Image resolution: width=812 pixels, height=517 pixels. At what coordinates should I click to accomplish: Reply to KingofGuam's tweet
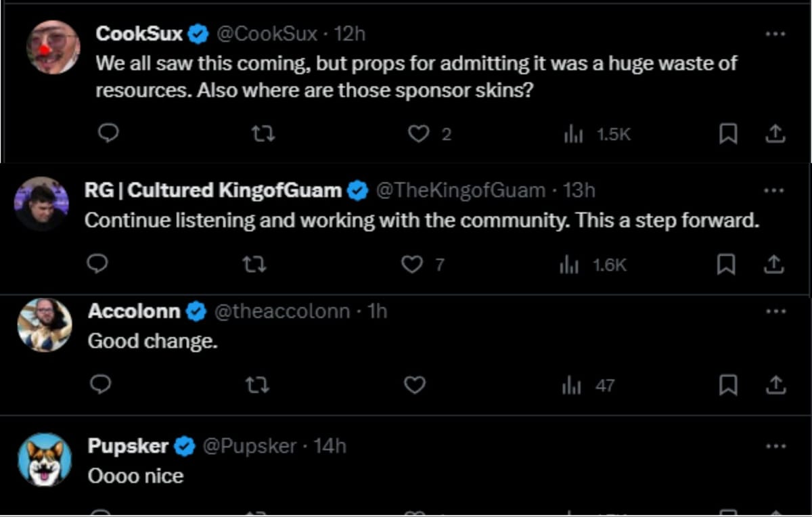tap(98, 264)
